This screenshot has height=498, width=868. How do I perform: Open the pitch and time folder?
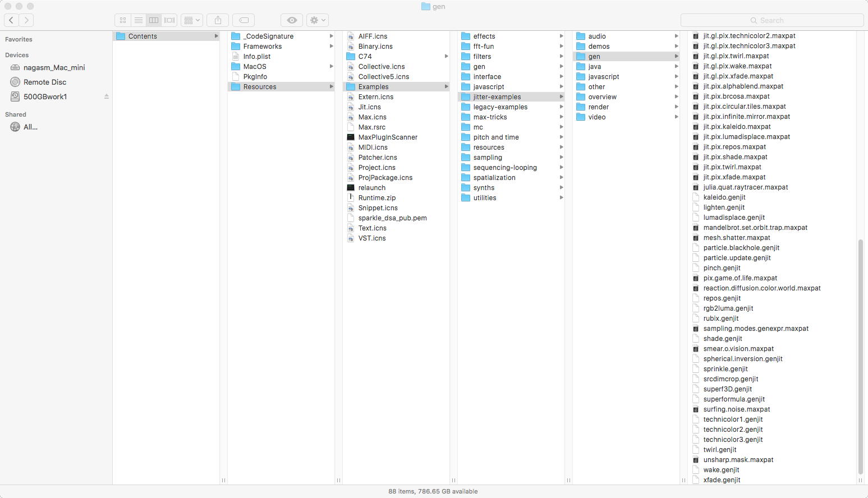496,137
